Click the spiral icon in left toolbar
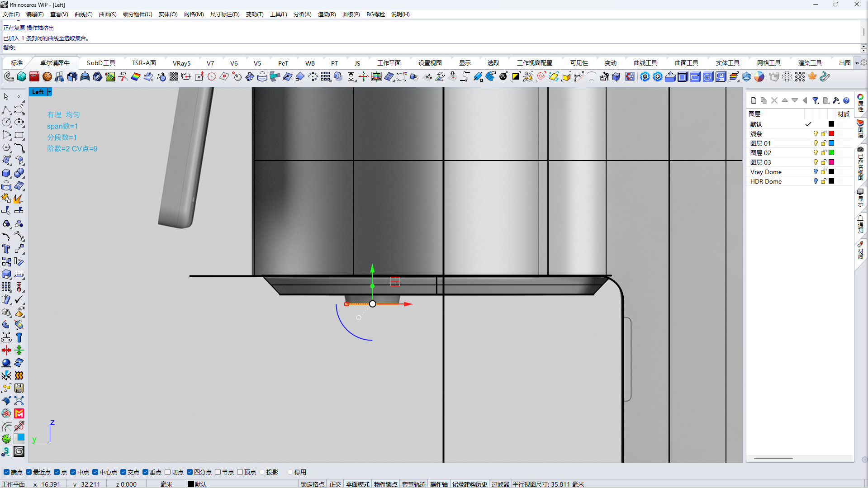This screenshot has height=488, width=868. point(19,452)
